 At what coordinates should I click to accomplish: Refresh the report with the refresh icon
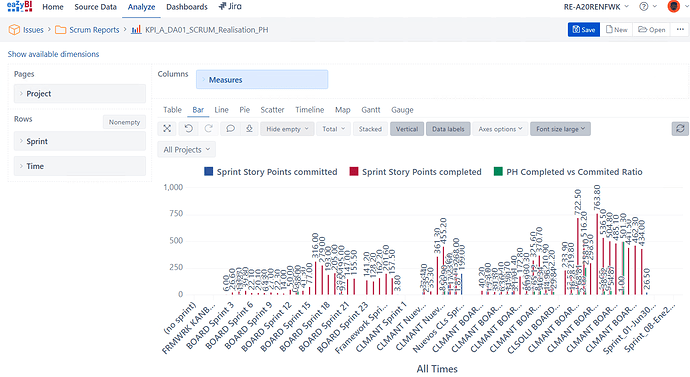pos(680,129)
